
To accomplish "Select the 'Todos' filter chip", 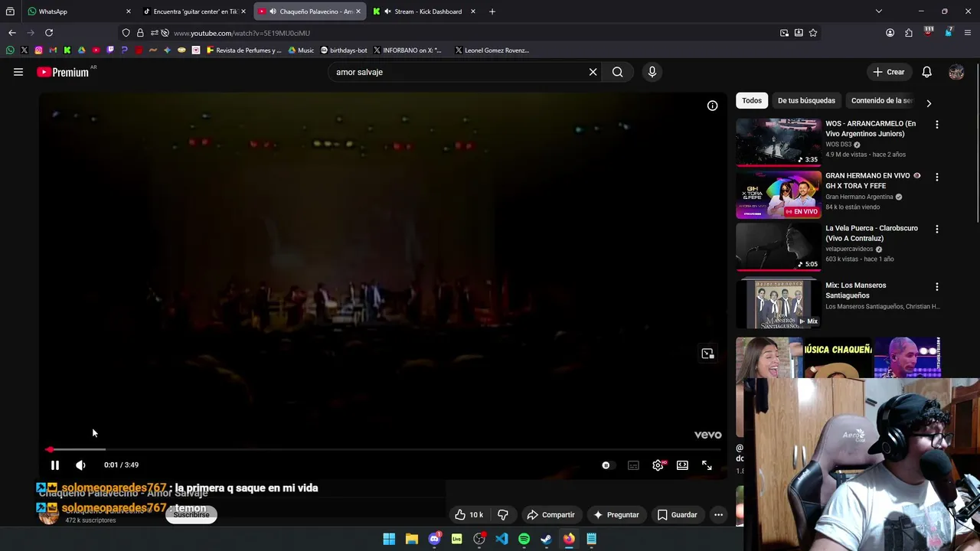I will coord(752,100).
